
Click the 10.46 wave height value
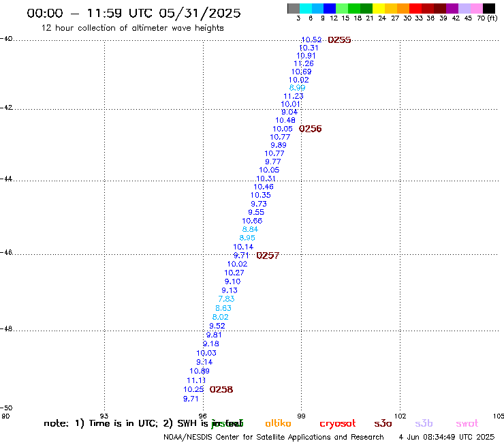pyautogui.click(x=264, y=187)
